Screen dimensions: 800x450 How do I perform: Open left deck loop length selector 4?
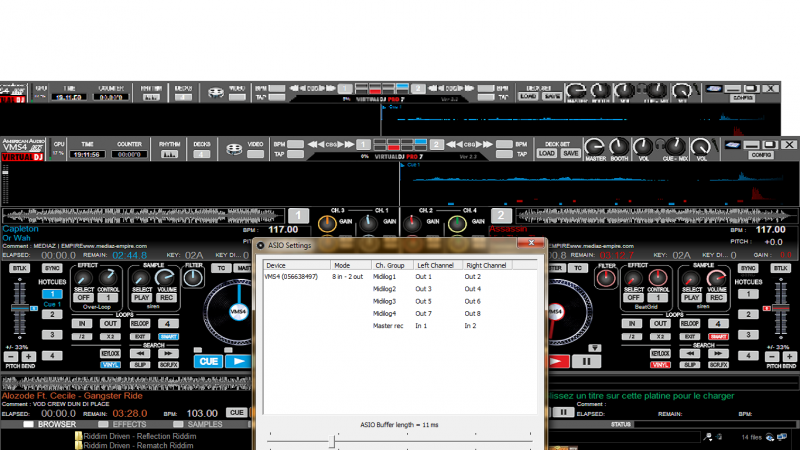pos(168,323)
